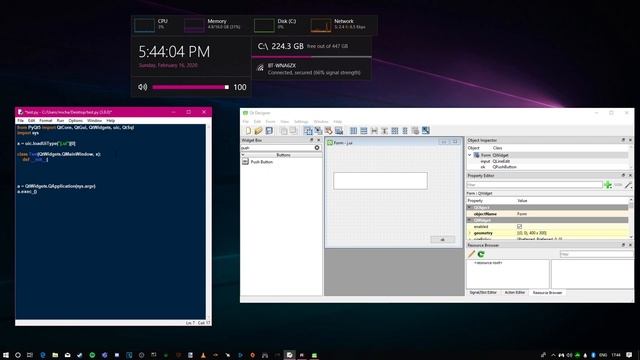Click the Memory monitor in desktop widget
640x360 pixels.
(212, 24)
